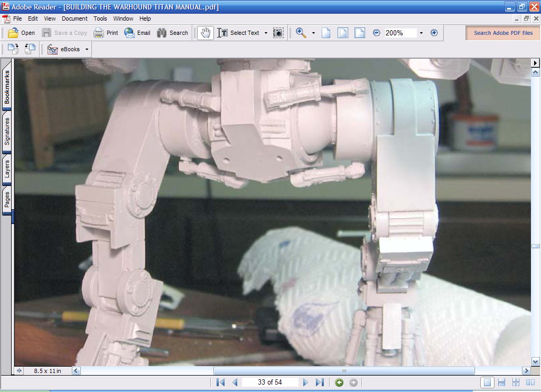Open the Zoom tool dropdown arrow
The image size is (541, 392).
313,33
